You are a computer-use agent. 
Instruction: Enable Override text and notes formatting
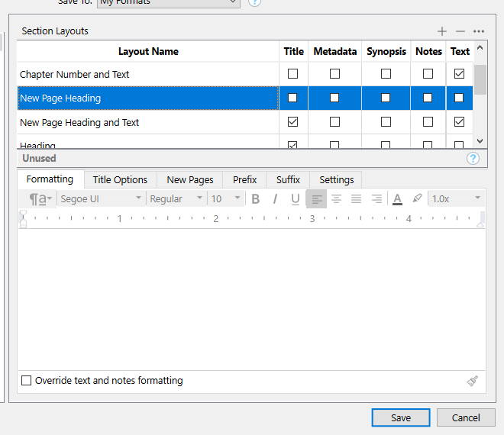pos(27,380)
